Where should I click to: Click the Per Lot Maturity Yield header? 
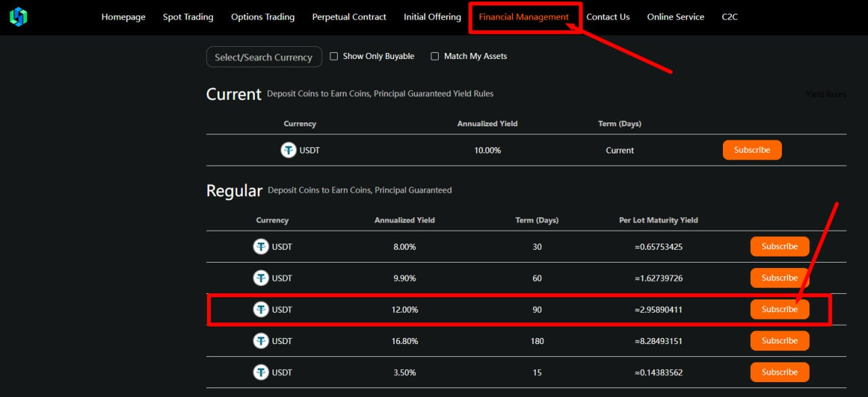[x=658, y=220]
